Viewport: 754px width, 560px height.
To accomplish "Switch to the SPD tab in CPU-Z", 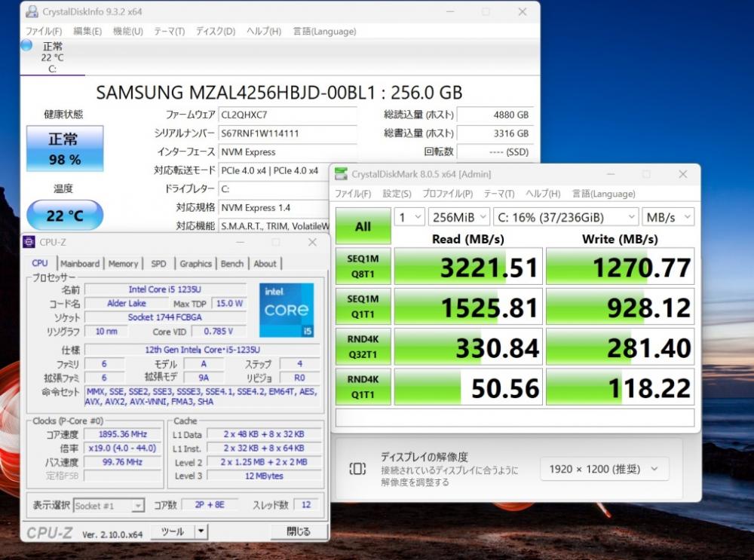I will point(158,264).
